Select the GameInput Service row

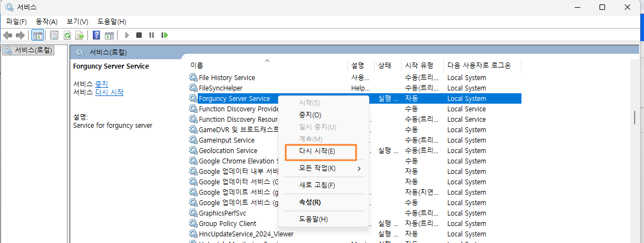pyautogui.click(x=355, y=140)
